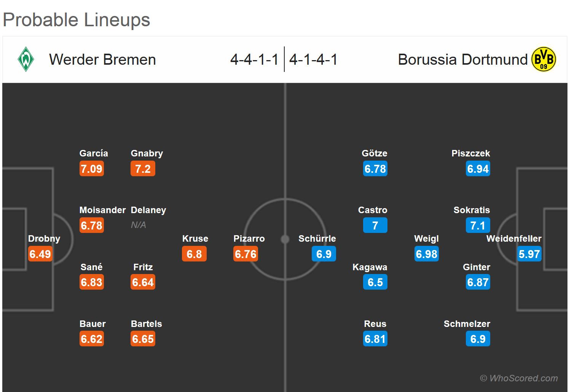The width and height of the screenshot is (569, 392).
Task: Click the Reus player name
Action: click(375, 324)
